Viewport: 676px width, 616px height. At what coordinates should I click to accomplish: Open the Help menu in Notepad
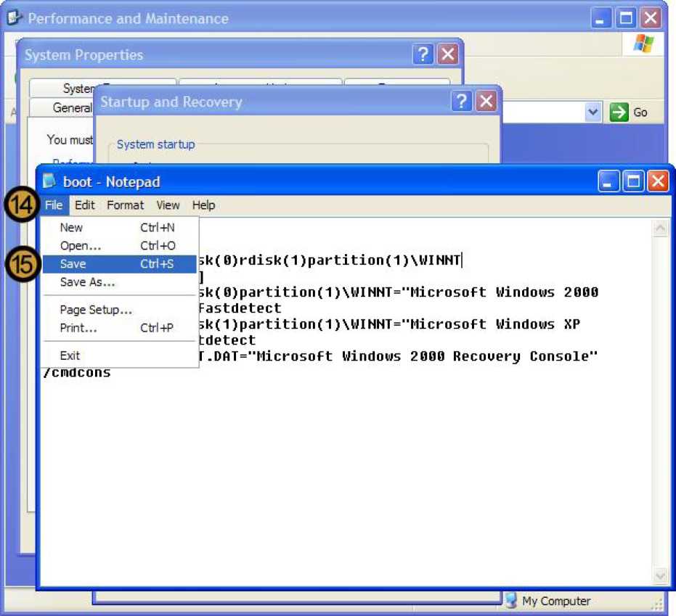click(x=203, y=205)
